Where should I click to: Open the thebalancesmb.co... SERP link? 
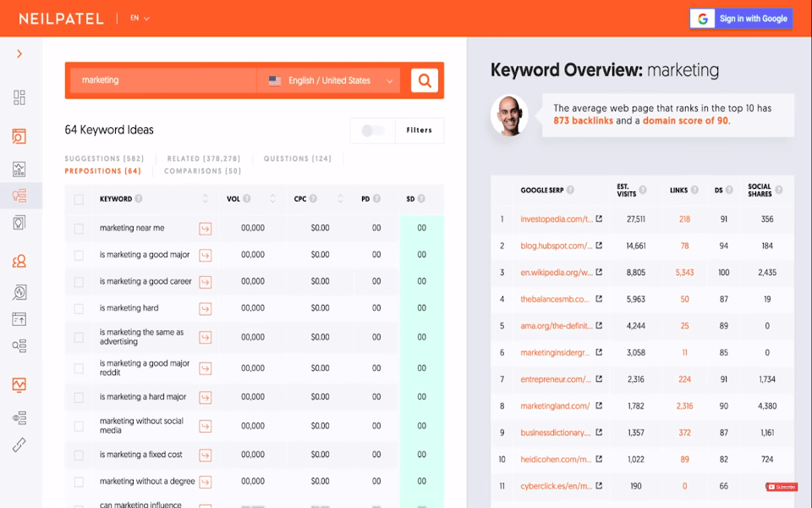[555, 299]
